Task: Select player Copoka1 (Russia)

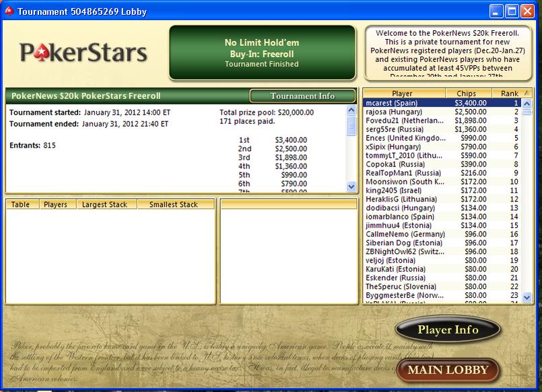Action: click(x=442, y=164)
